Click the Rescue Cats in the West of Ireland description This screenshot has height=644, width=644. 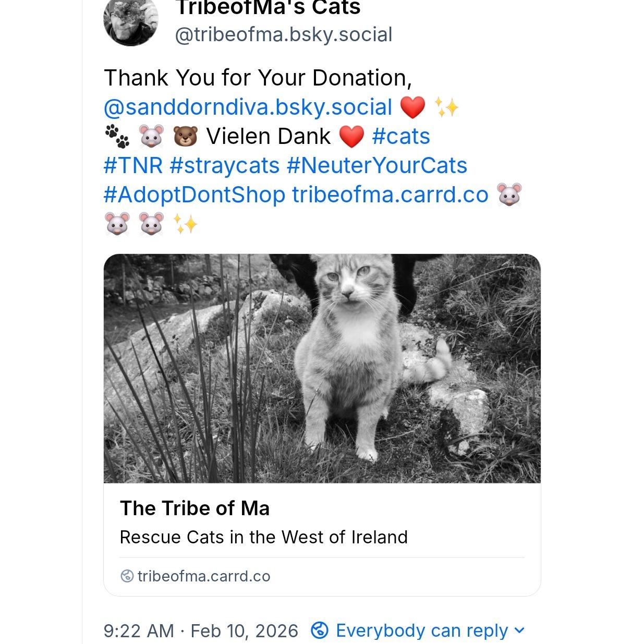pos(263,537)
